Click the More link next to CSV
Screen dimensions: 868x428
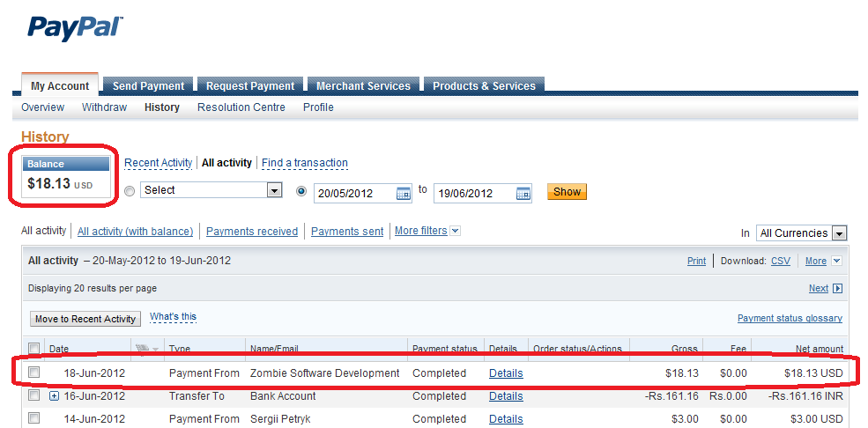(x=816, y=261)
